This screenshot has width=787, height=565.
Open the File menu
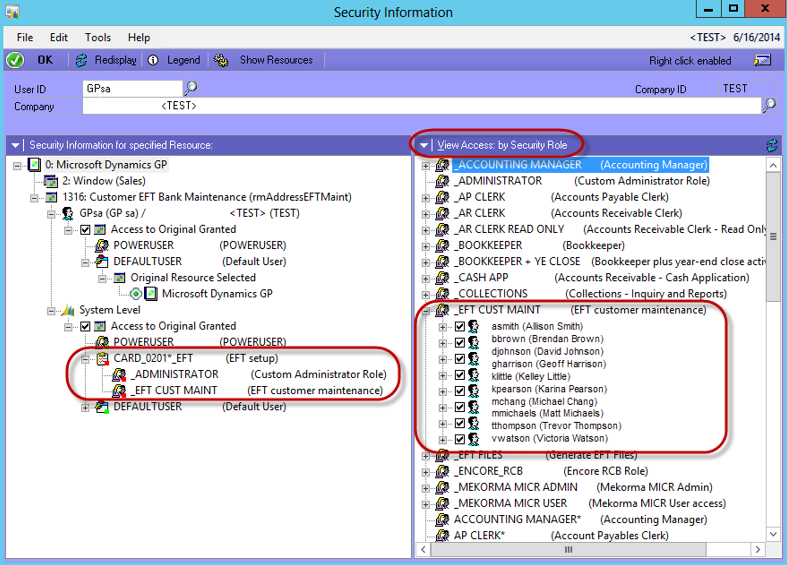point(25,38)
